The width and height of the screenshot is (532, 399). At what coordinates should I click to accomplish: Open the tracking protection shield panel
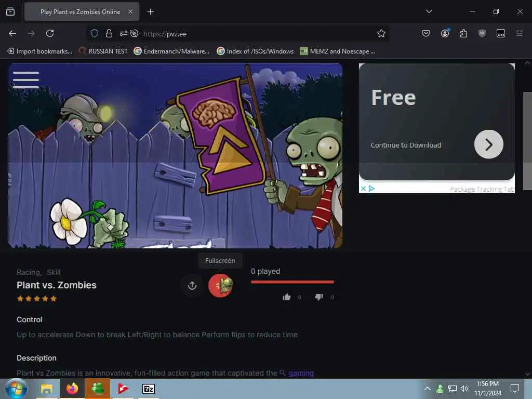95,33
